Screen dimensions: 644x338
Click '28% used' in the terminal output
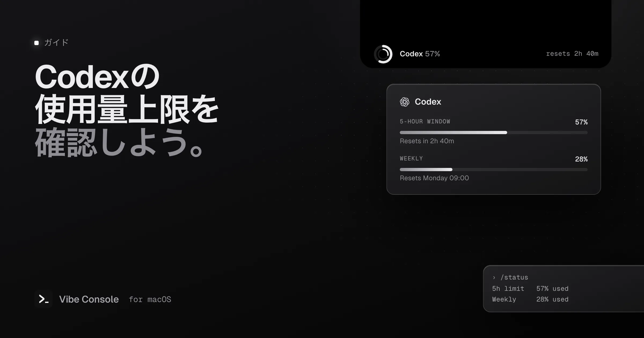tap(552, 299)
